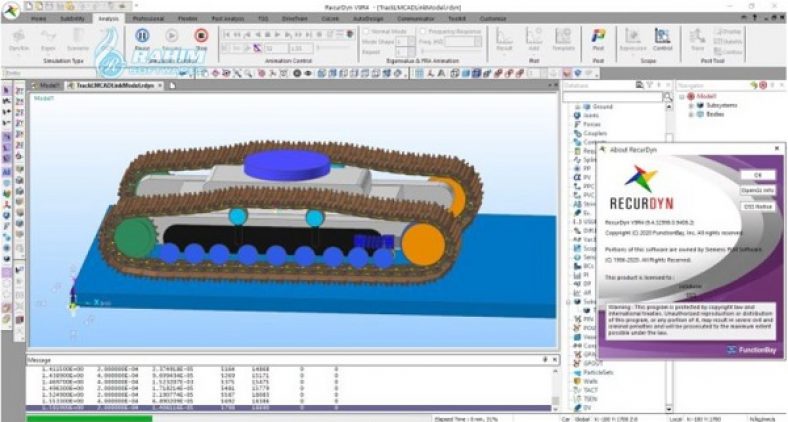Expand the Subsystems node in Navigator
This screenshot has height=422, width=788.
[x=691, y=106]
